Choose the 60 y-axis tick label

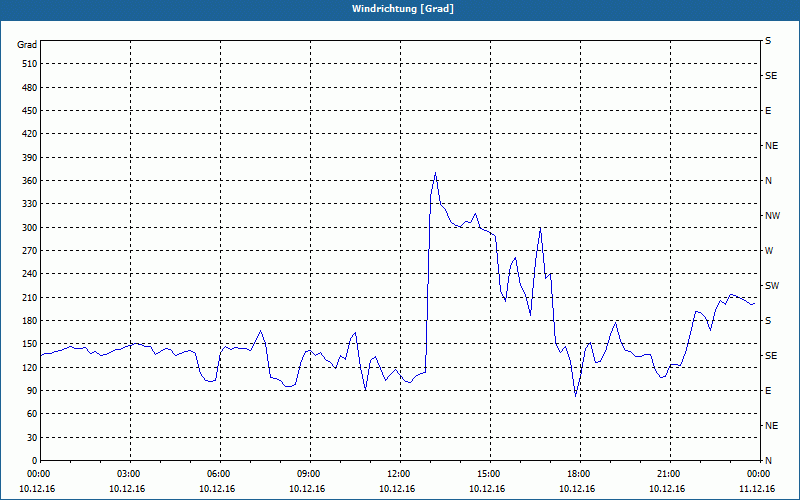pyautogui.click(x=32, y=413)
